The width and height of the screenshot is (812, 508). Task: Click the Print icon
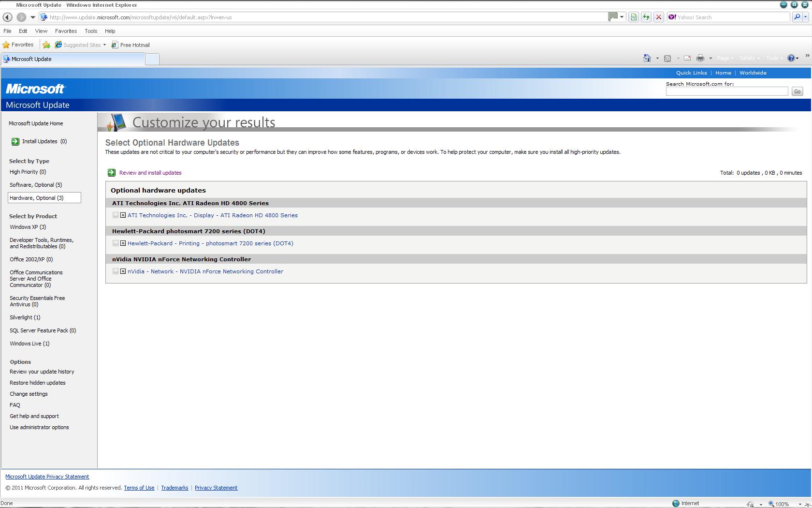pos(700,59)
